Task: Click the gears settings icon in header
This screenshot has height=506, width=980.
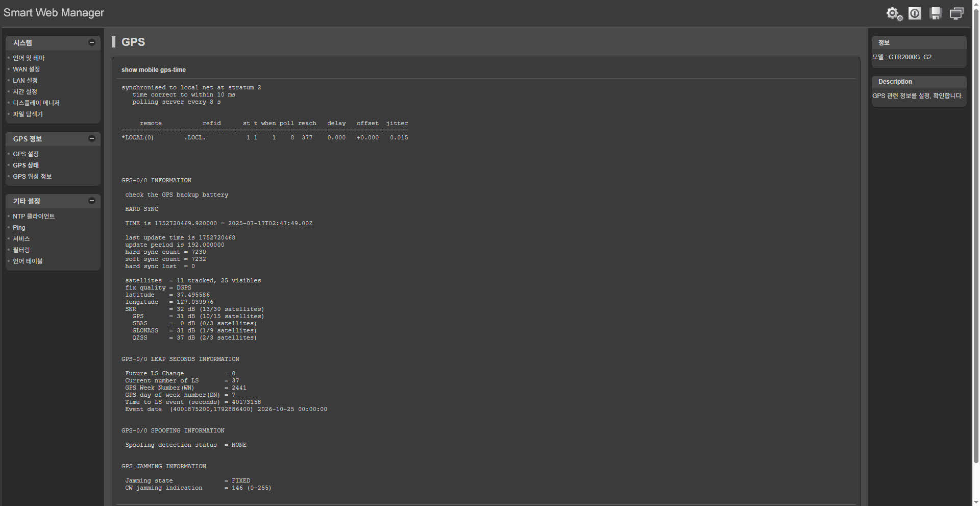Action: pyautogui.click(x=894, y=14)
